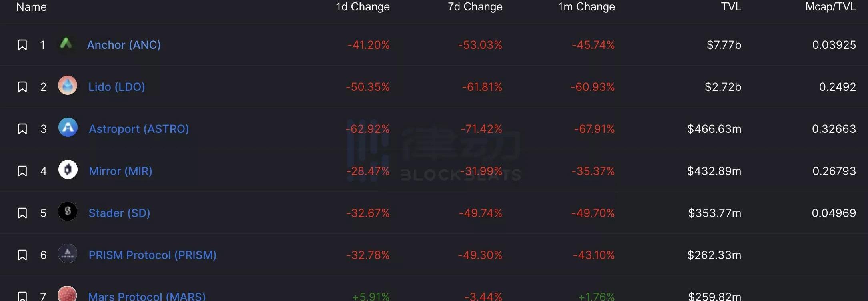This screenshot has width=868, height=301.
Task: Click the PRISM Protocol logo icon
Action: point(68,254)
